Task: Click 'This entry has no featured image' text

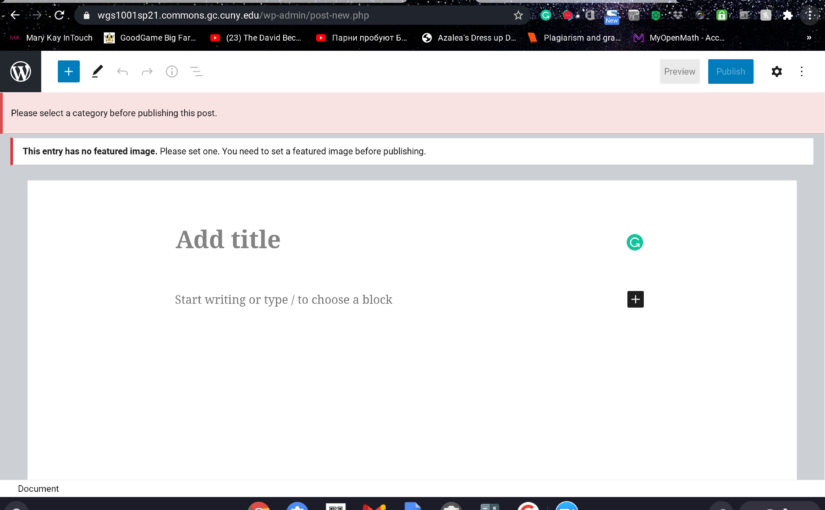Action: coord(89,152)
